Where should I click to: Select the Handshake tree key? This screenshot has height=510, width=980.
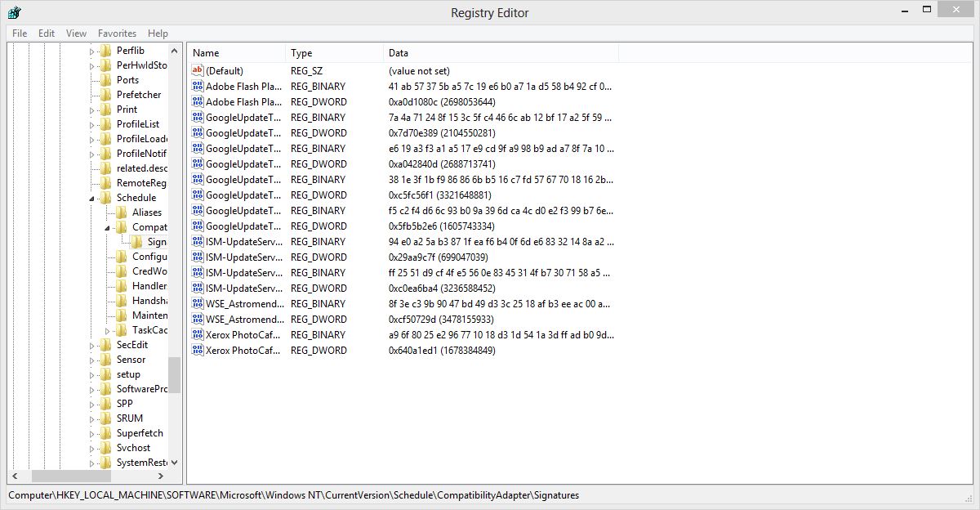pos(149,301)
